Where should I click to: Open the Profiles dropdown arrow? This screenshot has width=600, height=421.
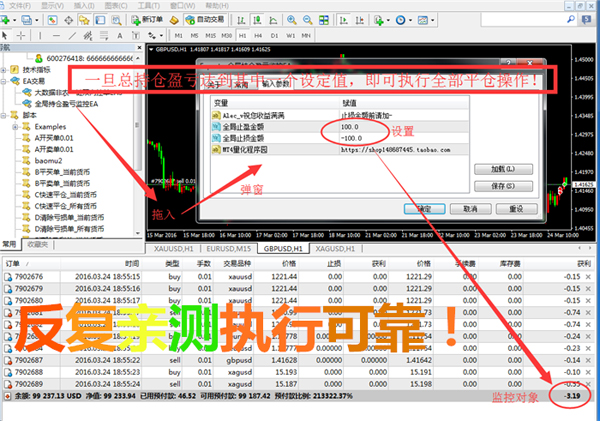pyautogui.click(x=37, y=20)
